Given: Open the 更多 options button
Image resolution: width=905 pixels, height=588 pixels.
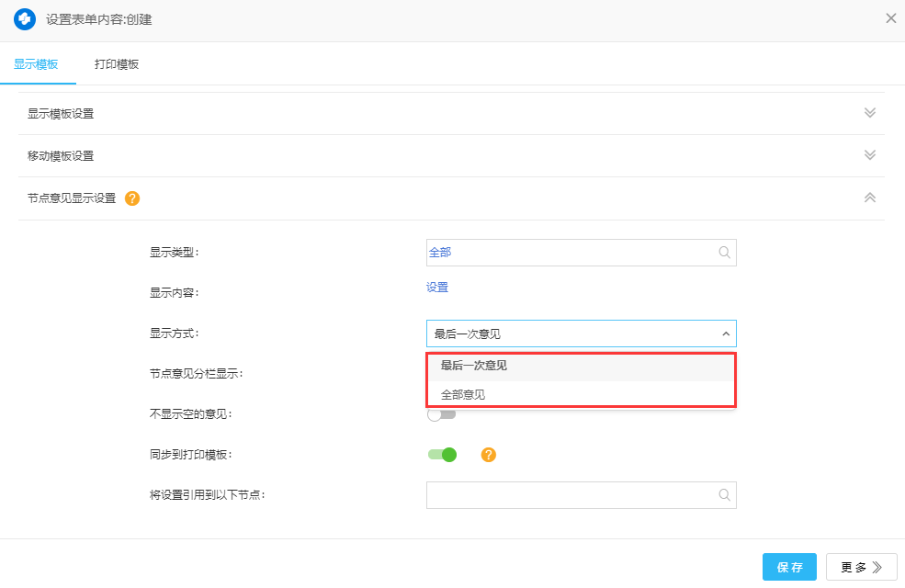Looking at the screenshot, I should tap(861, 567).
